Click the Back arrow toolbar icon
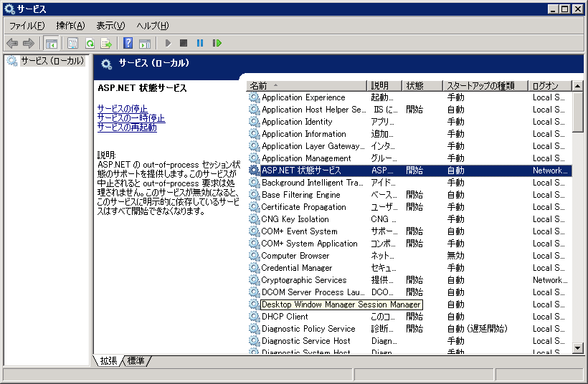This screenshot has height=384, width=588. [12, 43]
